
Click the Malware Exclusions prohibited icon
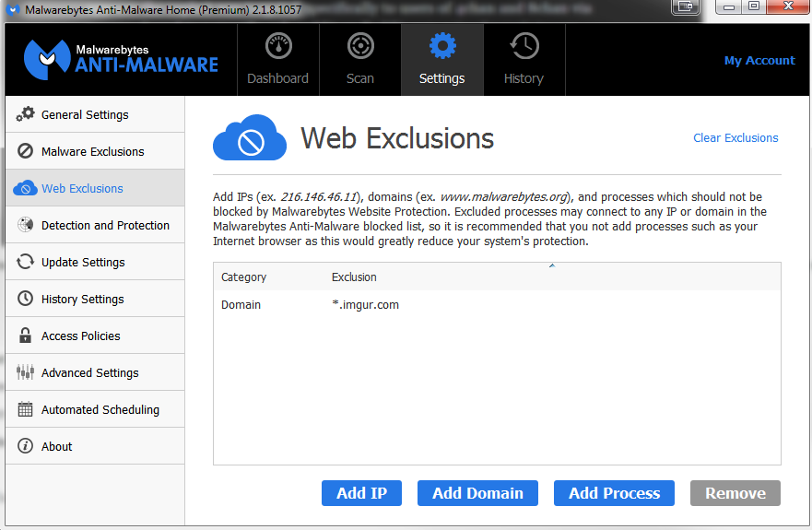tap(25, 151)
